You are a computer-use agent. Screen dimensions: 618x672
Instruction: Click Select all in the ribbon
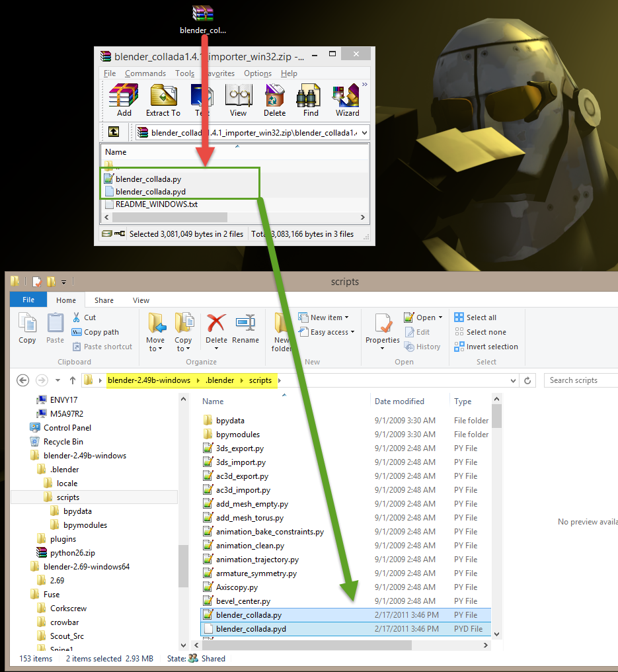point(475,317)
